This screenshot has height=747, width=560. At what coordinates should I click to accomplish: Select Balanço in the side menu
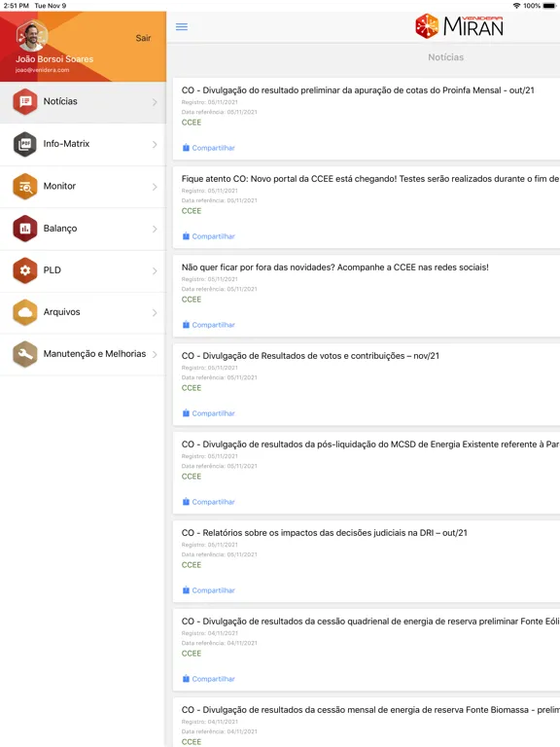coord(83,230)
